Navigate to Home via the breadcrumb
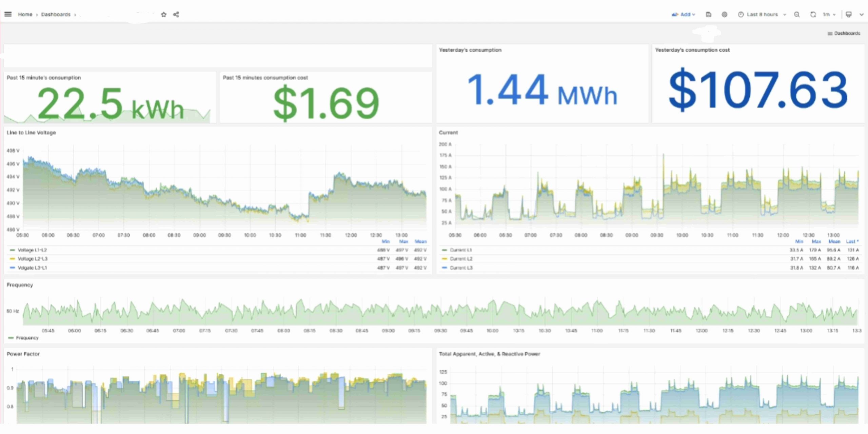Image resolution: width=868 pixels, height=434 pixels. pos(25,14)
